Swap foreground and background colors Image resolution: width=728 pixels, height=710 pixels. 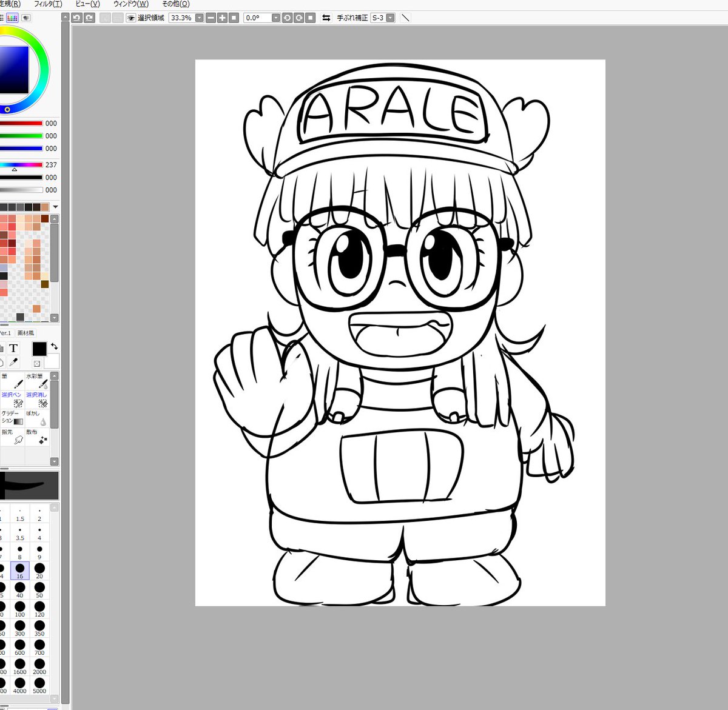point(54,346)
